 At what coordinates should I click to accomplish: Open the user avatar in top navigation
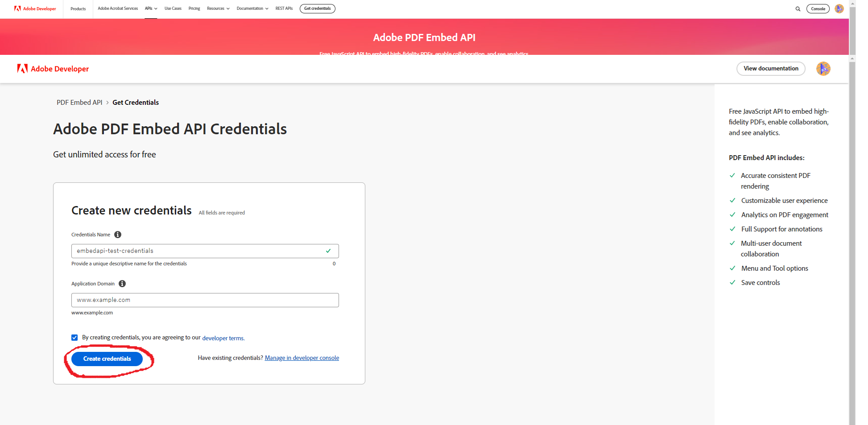[x=839, y=8]
